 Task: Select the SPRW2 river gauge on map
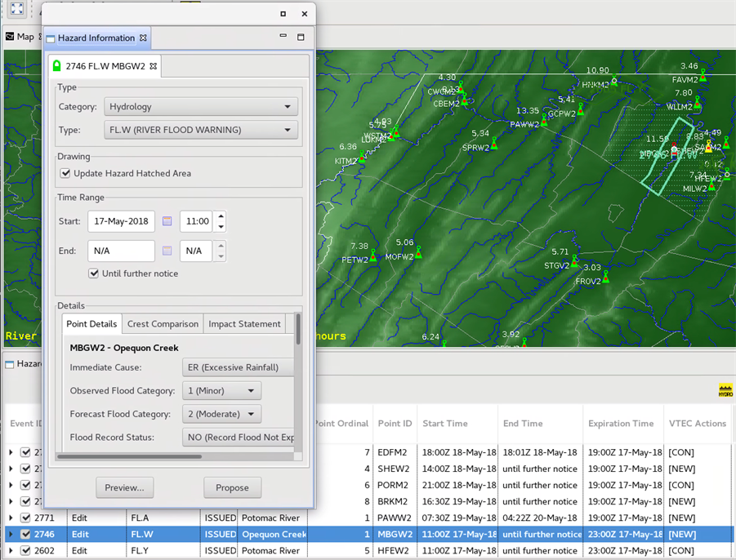[493, 143]
